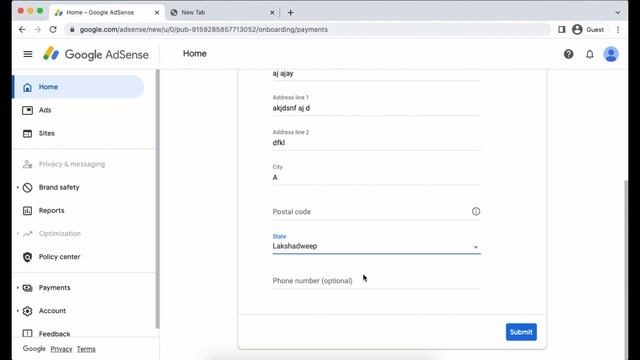The height and width of the screenshot is (360, 640).
Task: Open the tab search dropdown arrow
Action: point(618,13)
